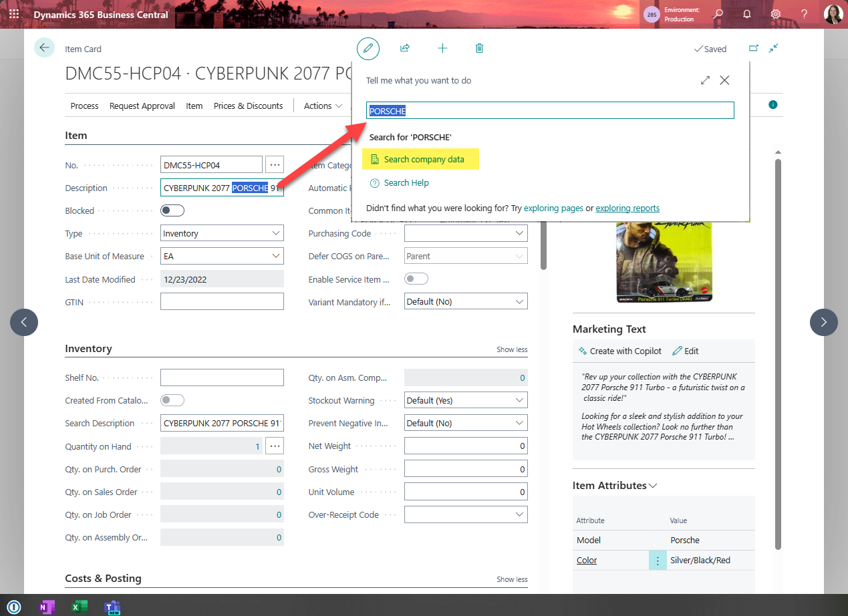Open OneNote from the taskbar
The height and width of the screenshot is (616, 848).
coord(46,607)
